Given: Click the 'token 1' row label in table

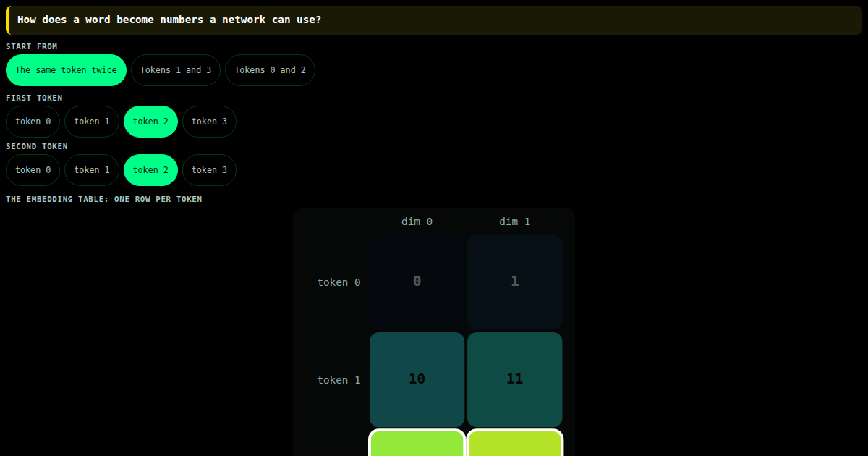Looking at the screenshot, I should (339, 380).
